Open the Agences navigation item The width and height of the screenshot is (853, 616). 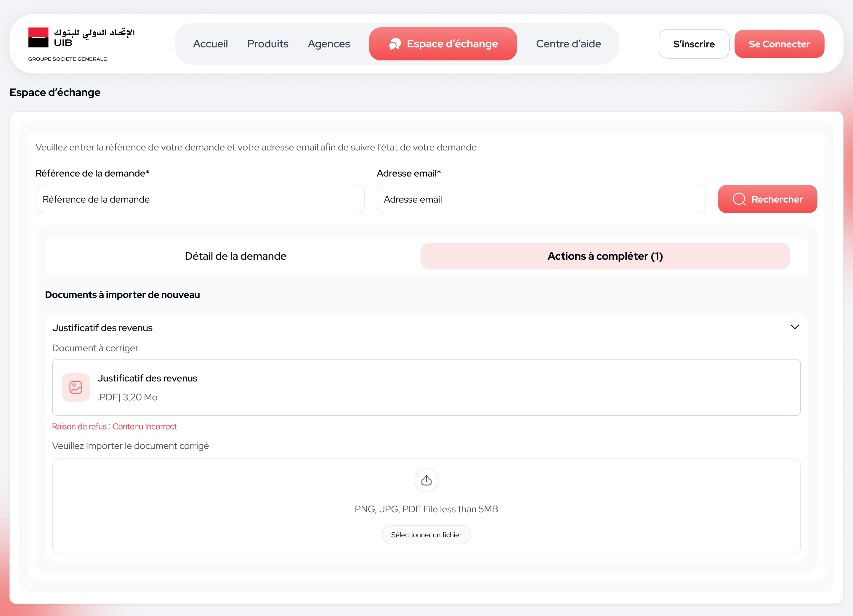tap(329, 44)
